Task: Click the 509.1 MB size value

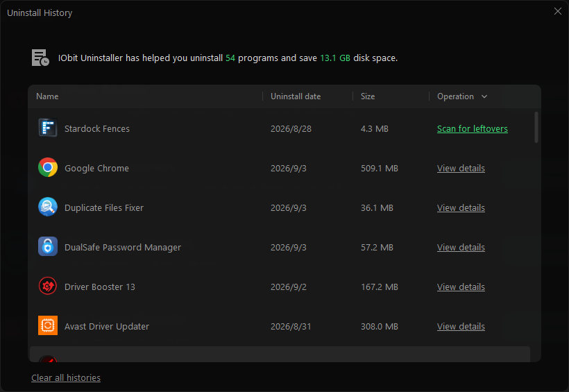Action: point(379,169)
